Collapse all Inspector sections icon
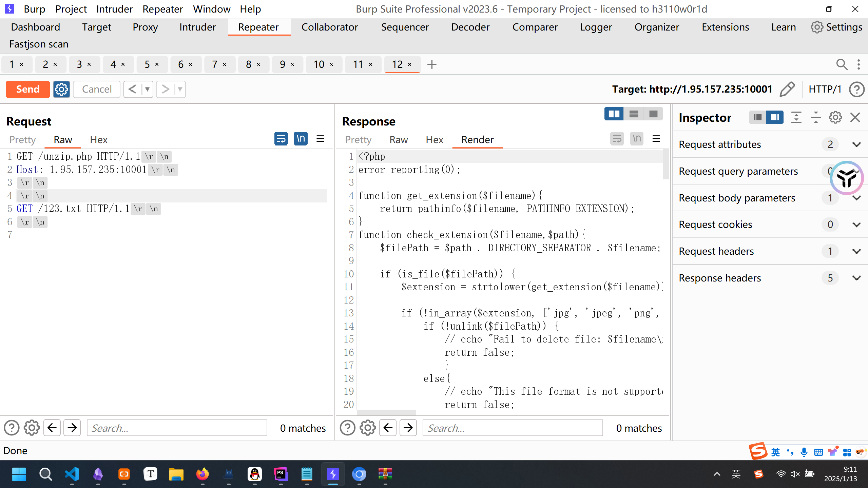Viewport: 868px width, 488px height. click(x=816, y=118)
